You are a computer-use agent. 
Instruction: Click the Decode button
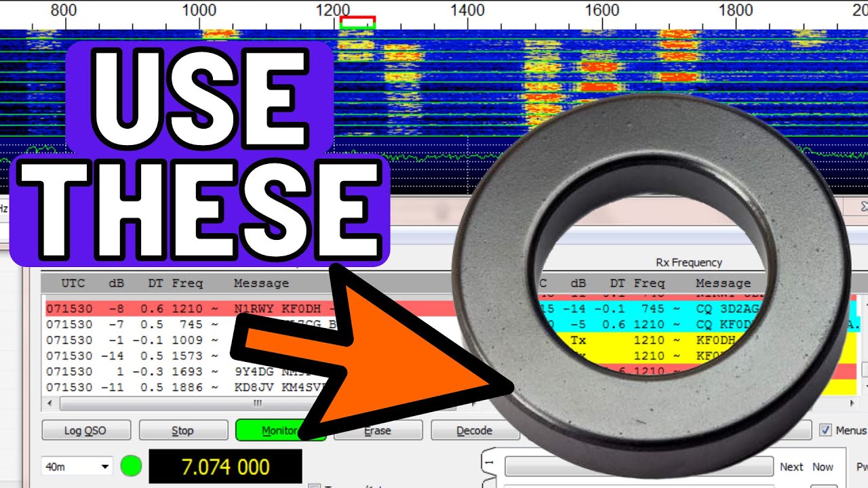pyautogui.click(x=474, y=430)
